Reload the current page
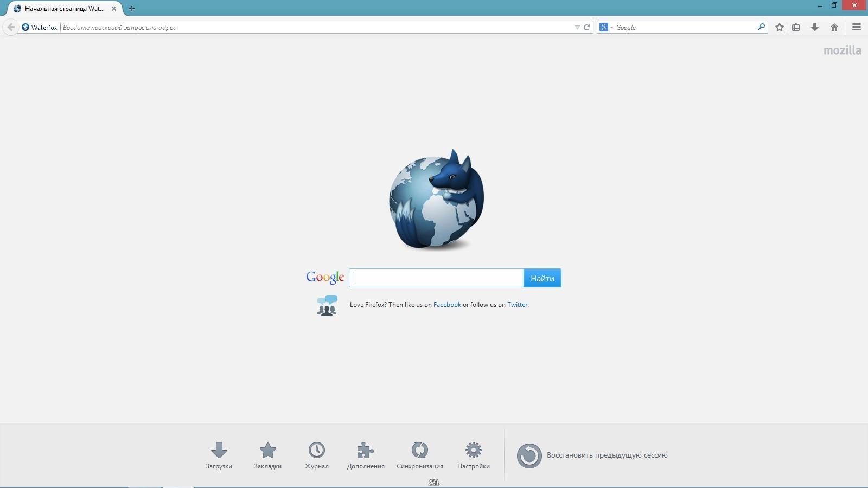This screenshot has height=488, width=868. 586,27
